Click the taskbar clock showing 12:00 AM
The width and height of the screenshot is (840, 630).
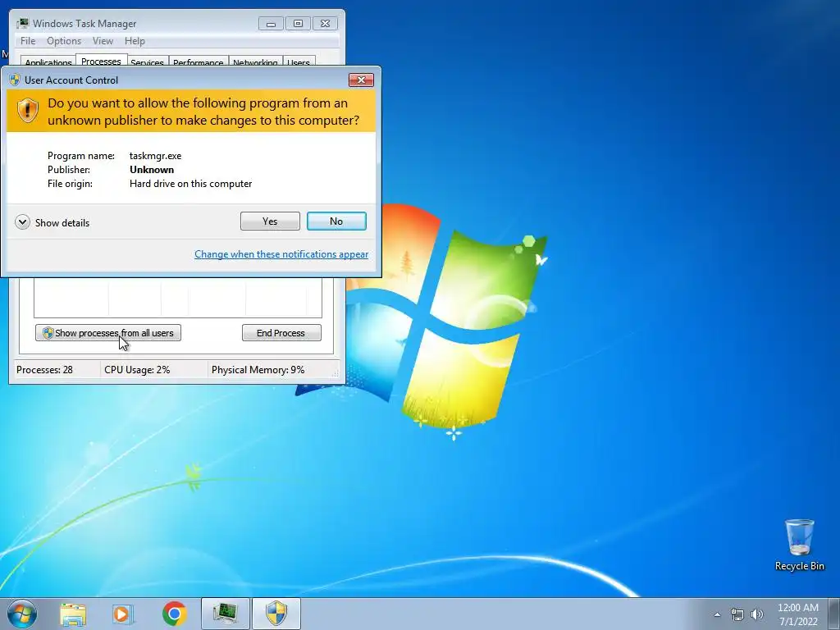(798, 614)
